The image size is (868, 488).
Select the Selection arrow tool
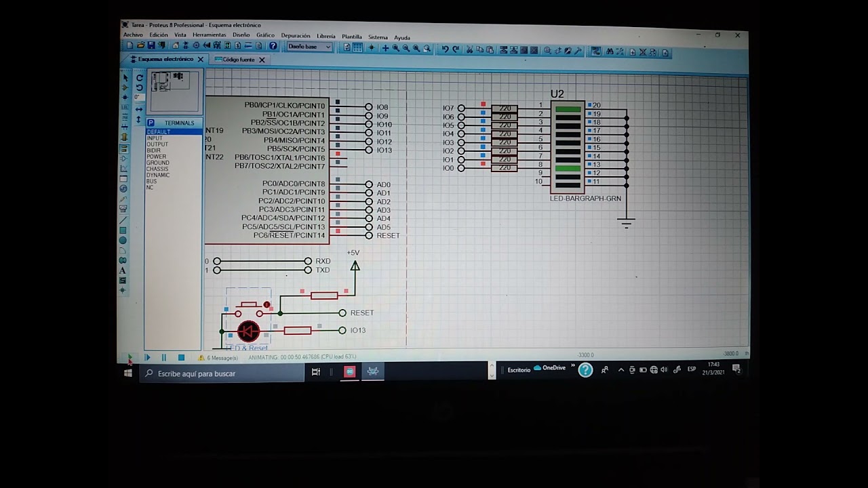tap(125, 77)
